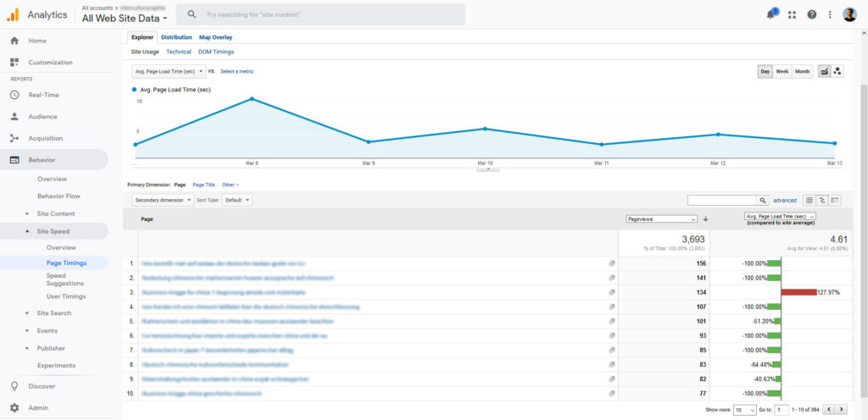Click the Acquisition arrows icon

(14, 138)
